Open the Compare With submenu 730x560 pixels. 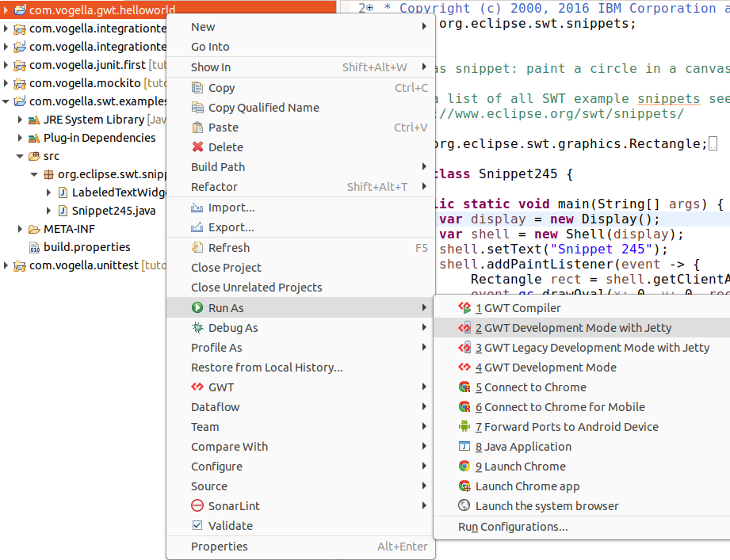(300, 447)
